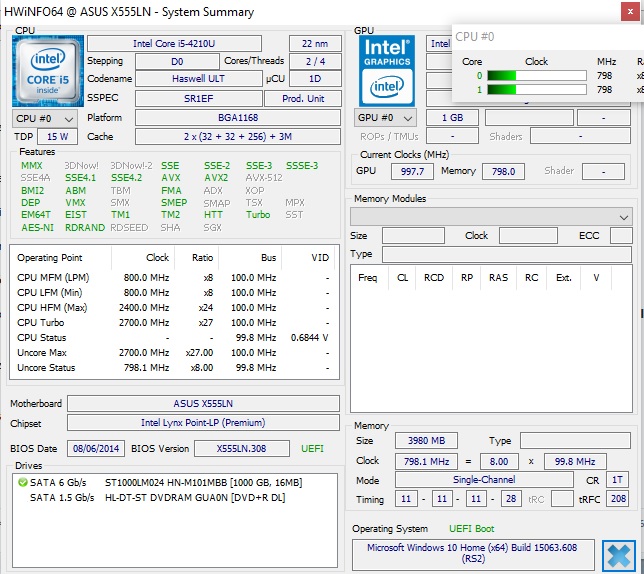Click the UEFI Boot label
Image resolution: width=644 pixels, height=574 pixels.
point(472,529)
